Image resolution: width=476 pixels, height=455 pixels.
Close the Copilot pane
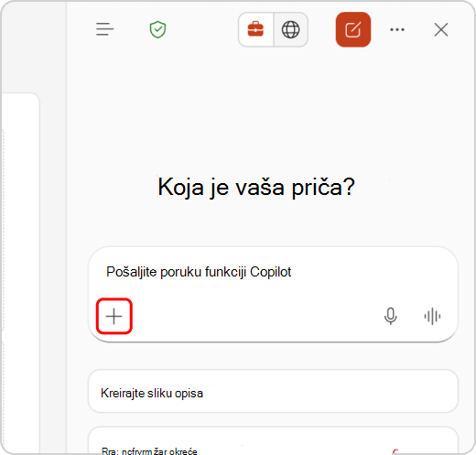tap(441, 29)
